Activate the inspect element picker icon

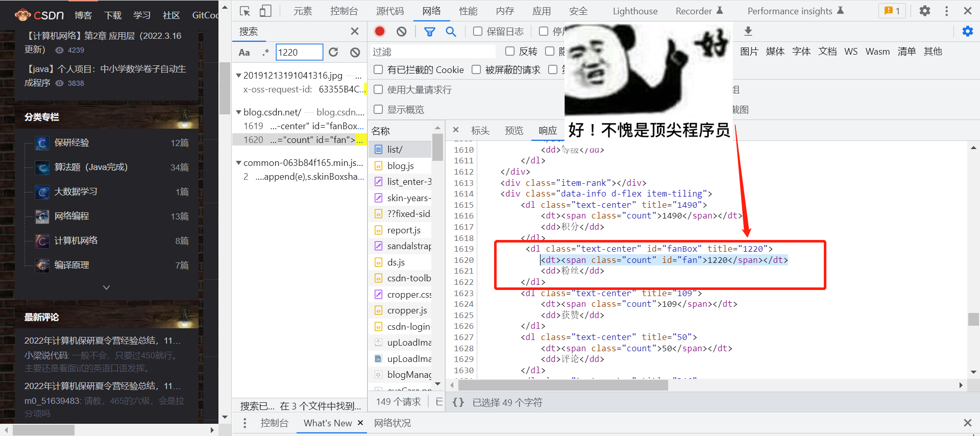click(x=245, y=11)
